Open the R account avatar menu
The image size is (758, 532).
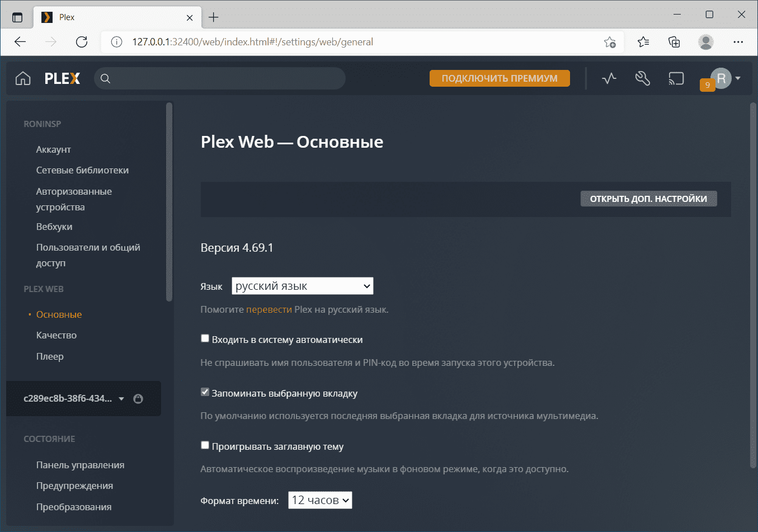(721, 78)
